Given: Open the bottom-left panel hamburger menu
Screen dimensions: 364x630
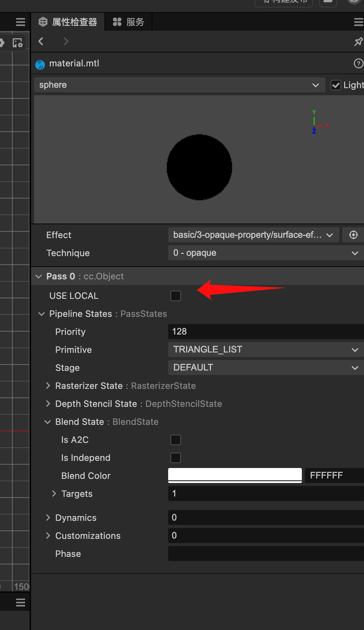Looking at the screenshot, I should point(21,602).
